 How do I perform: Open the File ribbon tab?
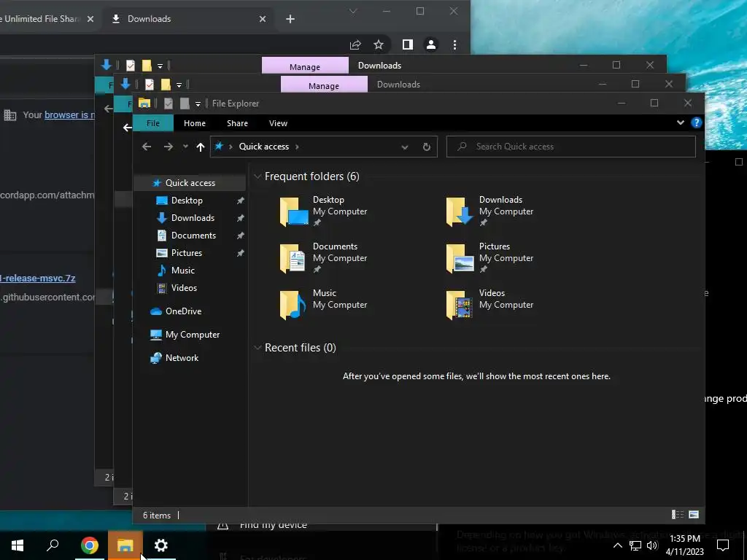tap(153, 123)
